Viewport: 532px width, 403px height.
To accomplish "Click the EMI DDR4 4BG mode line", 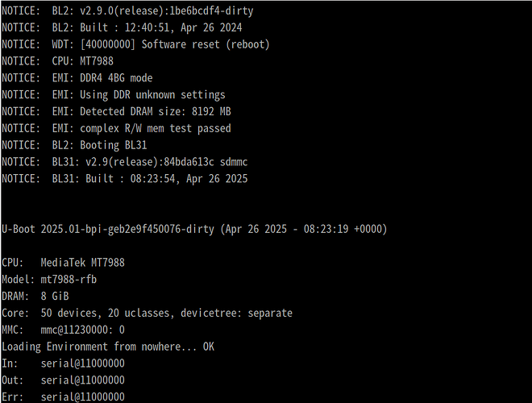I will (77, 78).
